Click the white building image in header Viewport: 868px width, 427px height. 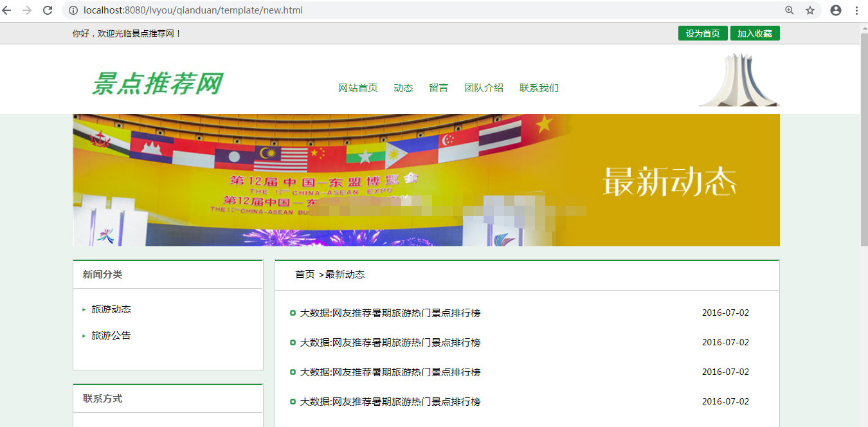click(x=739, y=80)
